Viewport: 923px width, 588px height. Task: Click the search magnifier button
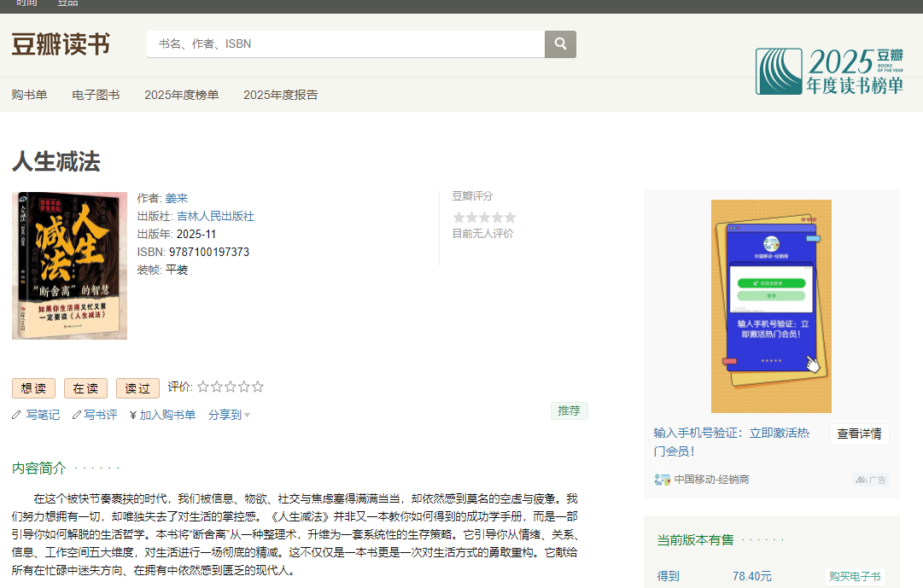tap(560, 44)
